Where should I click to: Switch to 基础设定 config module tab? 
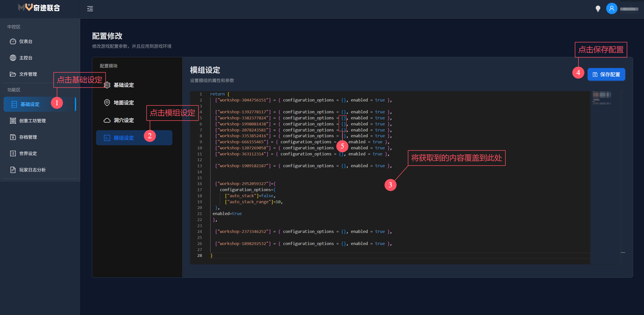click(x=124, y=85)
